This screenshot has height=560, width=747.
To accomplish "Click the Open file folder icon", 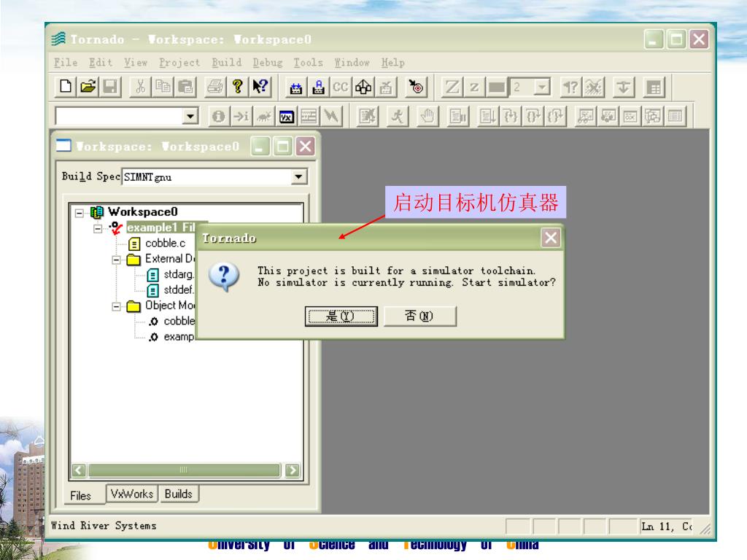I will [88, 86].
